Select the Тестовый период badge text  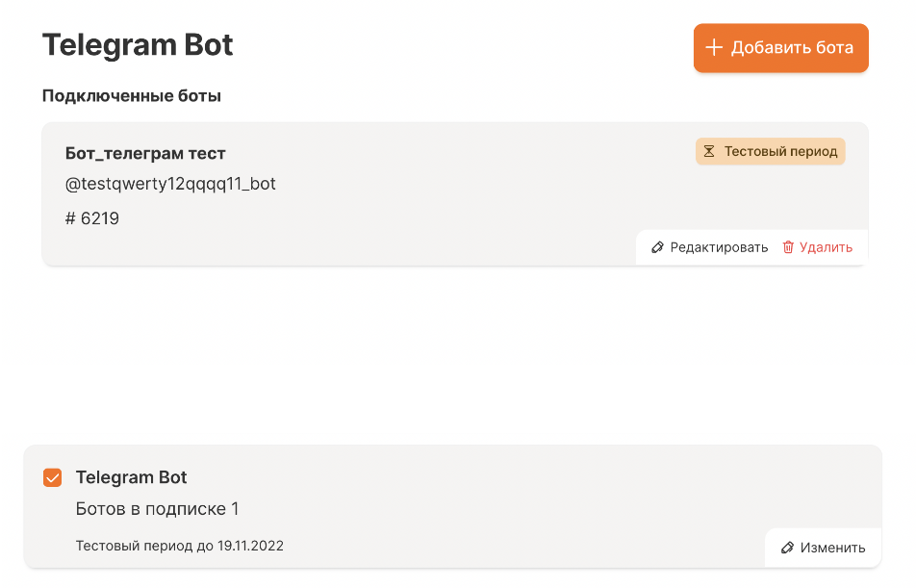780,152
